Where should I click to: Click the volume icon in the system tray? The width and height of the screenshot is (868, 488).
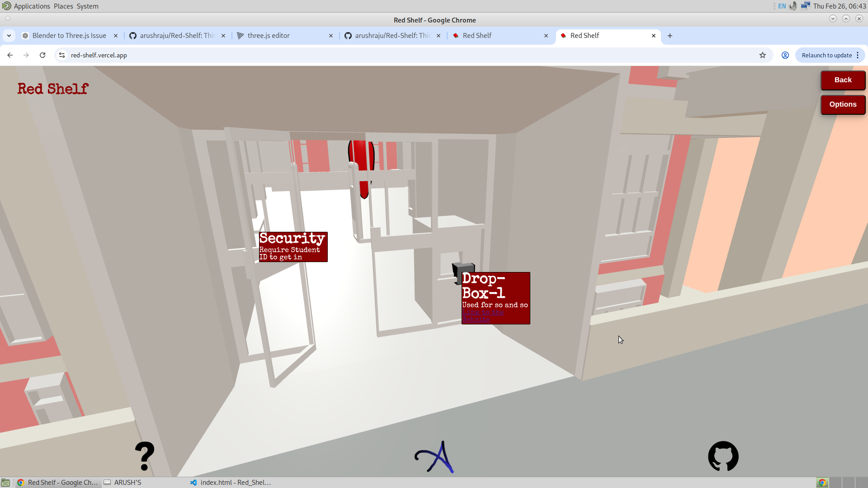click(793, 6)
